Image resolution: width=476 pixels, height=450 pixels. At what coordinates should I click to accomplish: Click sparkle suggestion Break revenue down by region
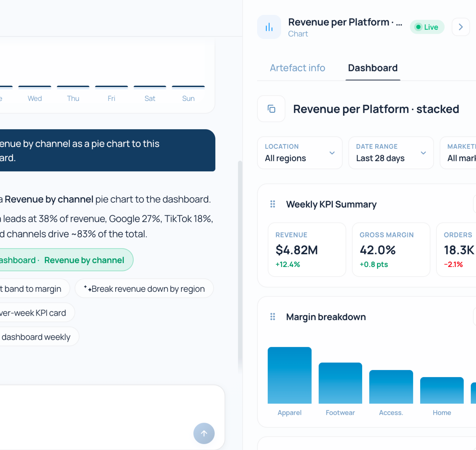pos(144,289)
